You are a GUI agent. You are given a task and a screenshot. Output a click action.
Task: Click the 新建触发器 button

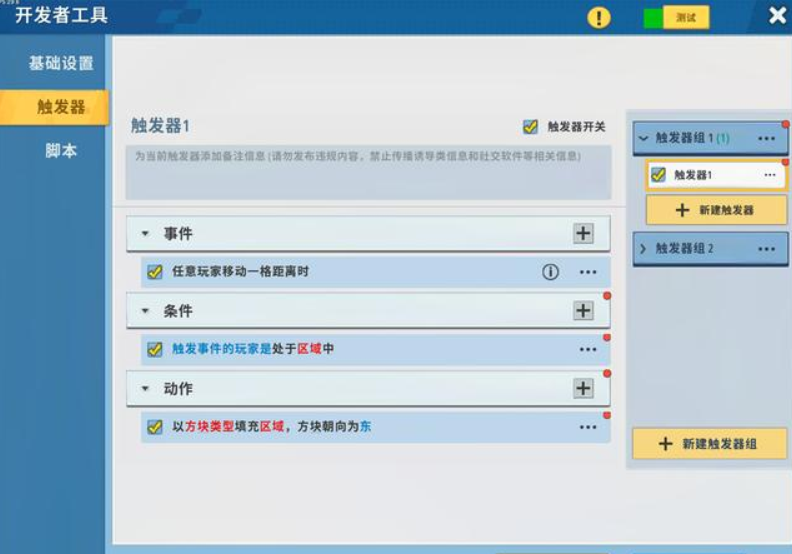[x=716, y=210]
